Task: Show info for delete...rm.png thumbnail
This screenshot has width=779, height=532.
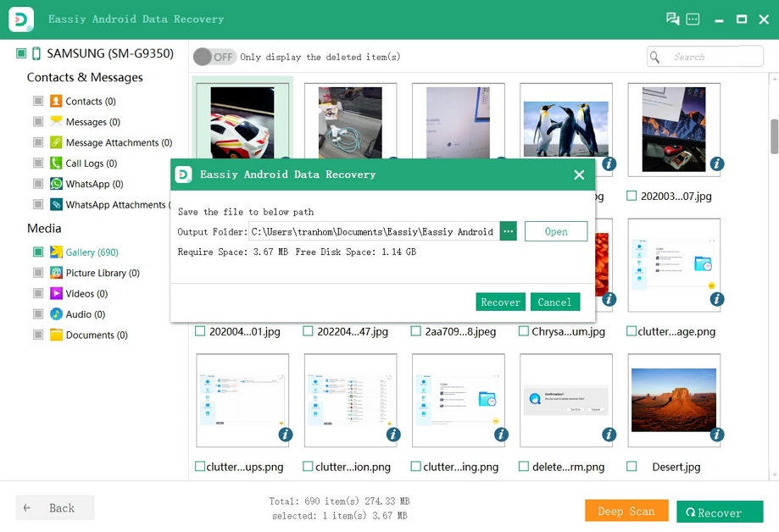Action: tap(609, 435)
